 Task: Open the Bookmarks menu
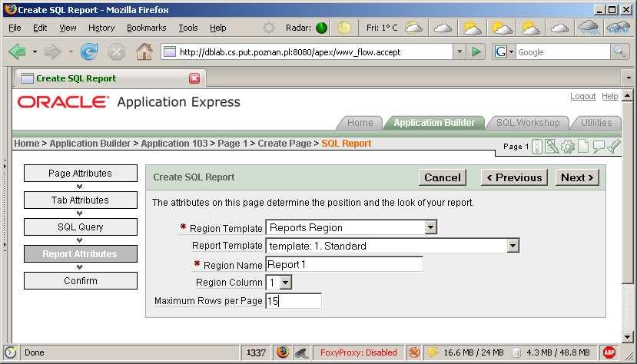click(146, 28)
